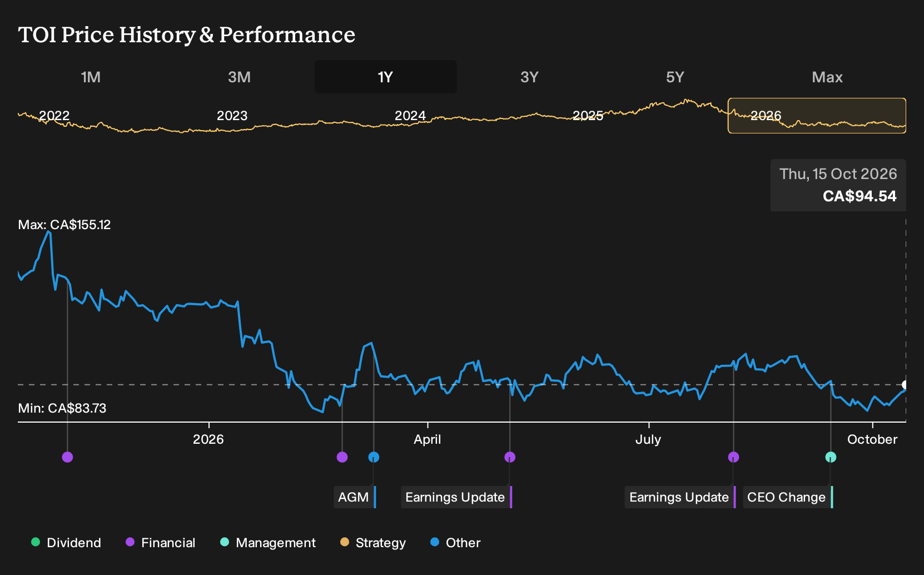Select the Max time range tab

tap(827, 77)
